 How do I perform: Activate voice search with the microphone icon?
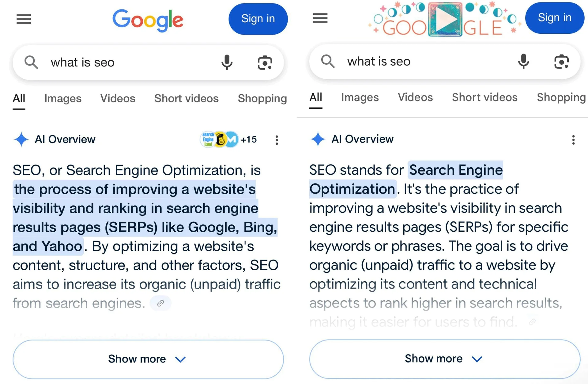click(x=227, y=62)
